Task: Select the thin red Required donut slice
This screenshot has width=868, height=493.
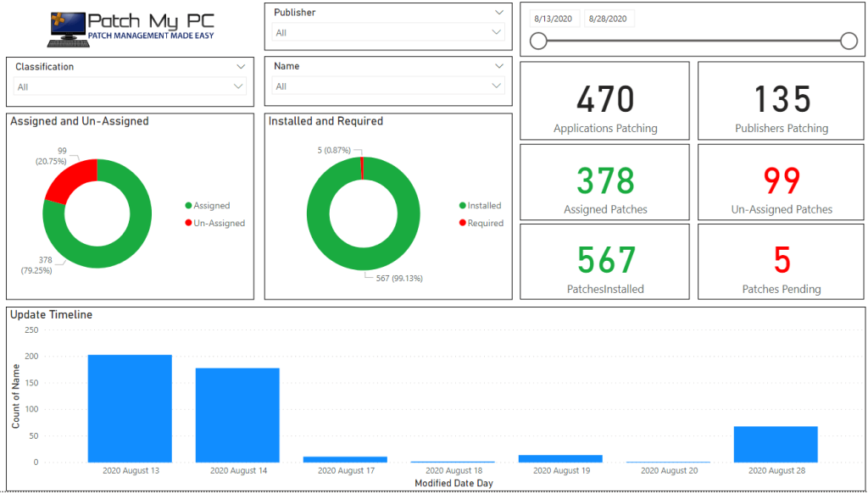Action: [362, 169]
